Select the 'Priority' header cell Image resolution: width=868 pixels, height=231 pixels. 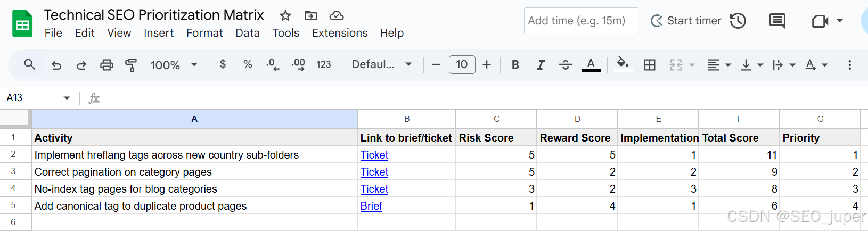(x=820, y=137)
